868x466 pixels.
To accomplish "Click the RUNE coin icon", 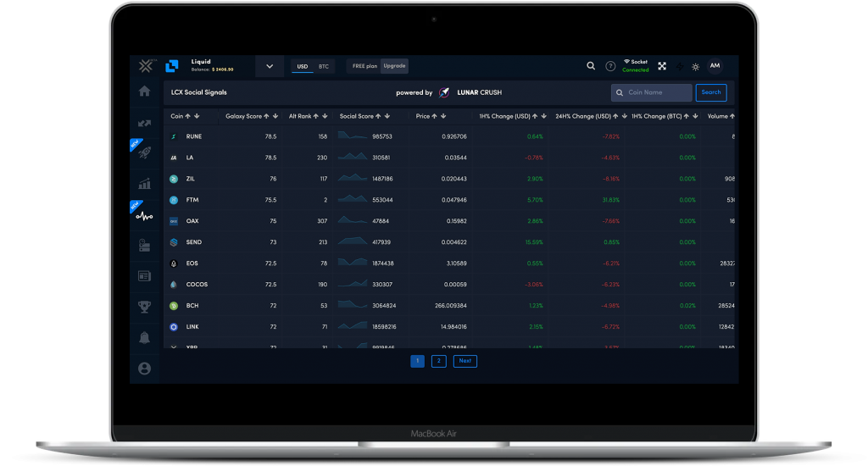I will [x=174, y=136].
